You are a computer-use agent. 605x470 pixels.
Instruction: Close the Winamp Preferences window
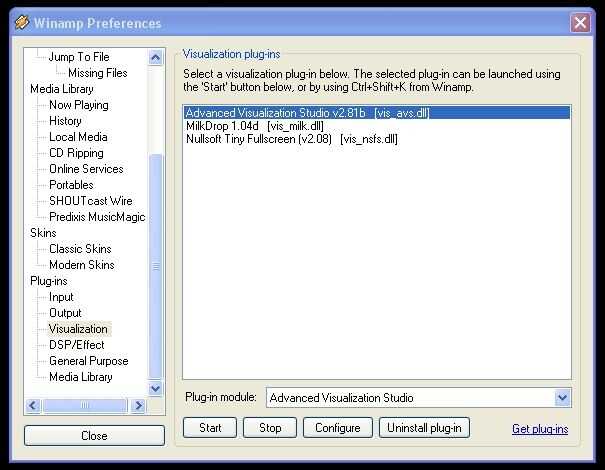point(580,23)
